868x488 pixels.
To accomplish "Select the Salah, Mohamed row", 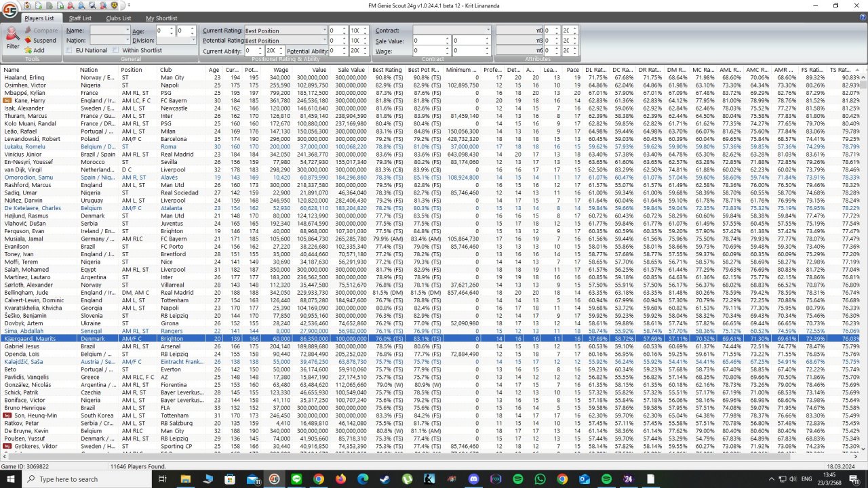I will 431,270.
